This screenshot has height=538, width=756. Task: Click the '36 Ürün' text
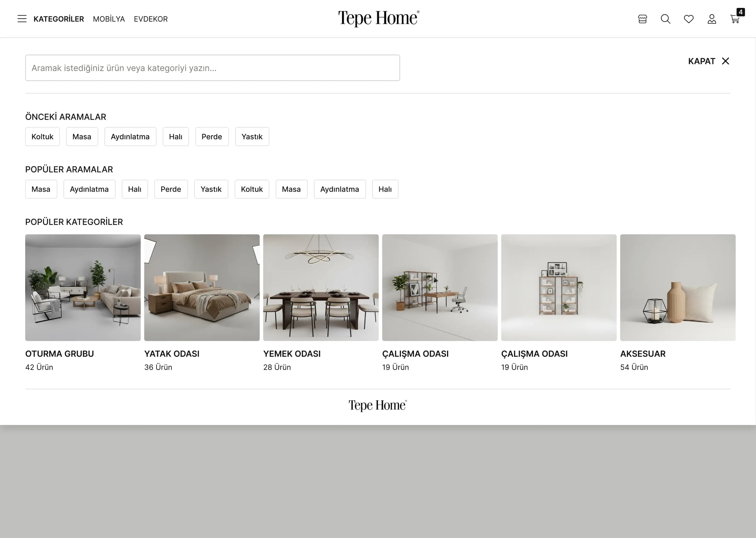(x=158, y=367)
